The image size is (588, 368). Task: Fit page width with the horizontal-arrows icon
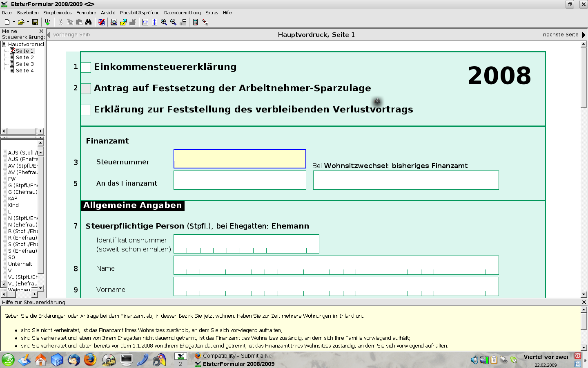145,22
